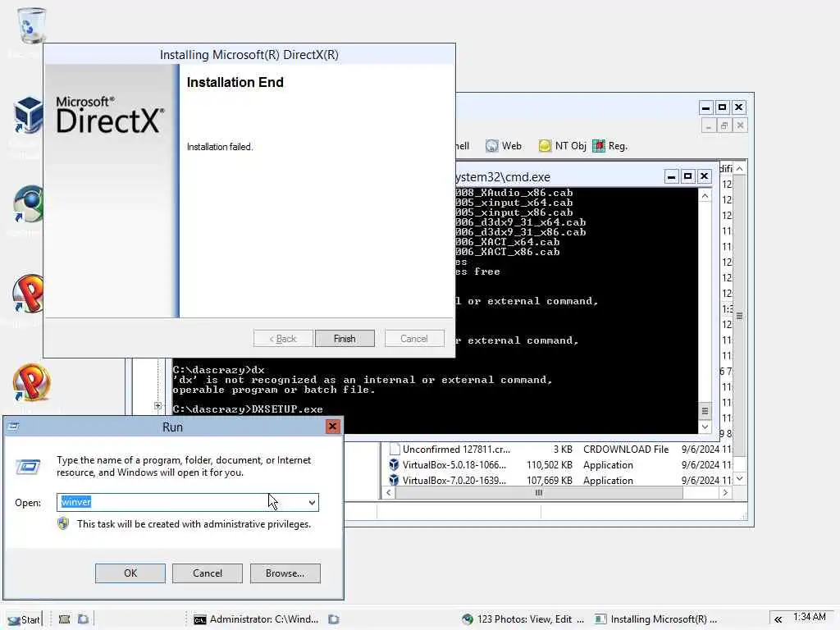Close the cmd.exe window

(x=705, y=176)
